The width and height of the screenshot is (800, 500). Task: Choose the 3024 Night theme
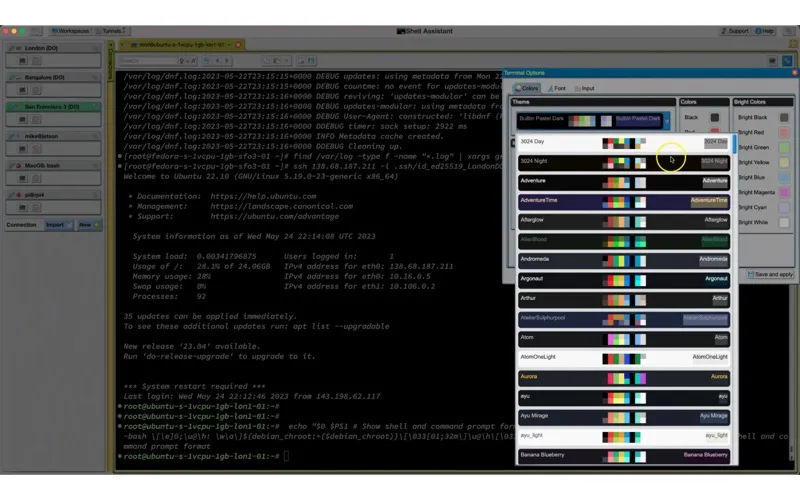coord(623,163)
